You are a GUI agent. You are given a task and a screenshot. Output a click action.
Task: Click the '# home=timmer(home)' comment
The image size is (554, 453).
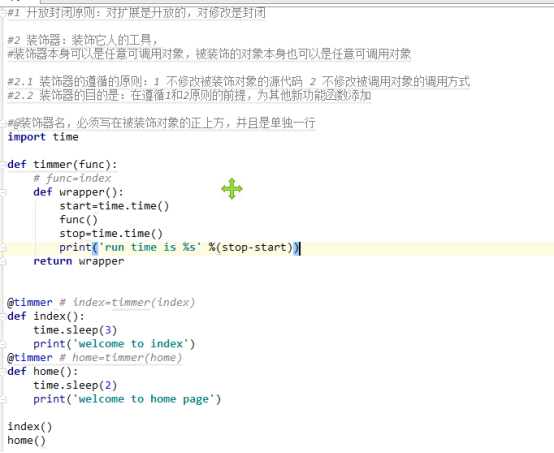click(x=120, y=358)
